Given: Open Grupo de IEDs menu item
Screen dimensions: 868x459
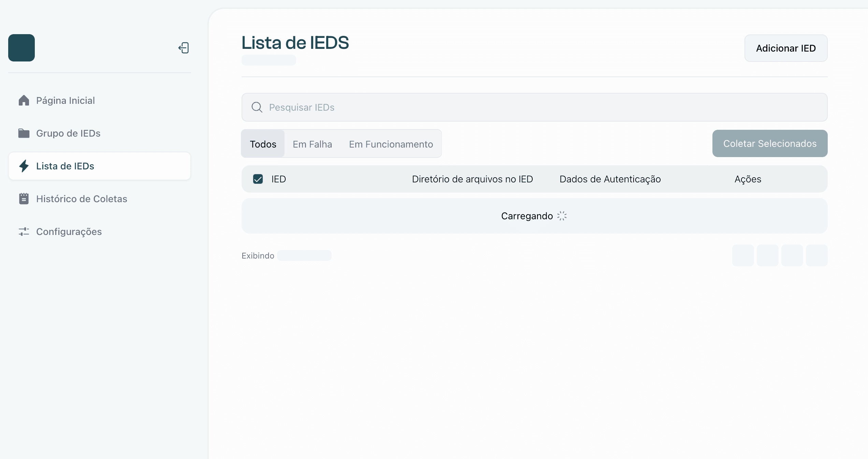Looking at the screenshot, I should [x=100, y=133].
